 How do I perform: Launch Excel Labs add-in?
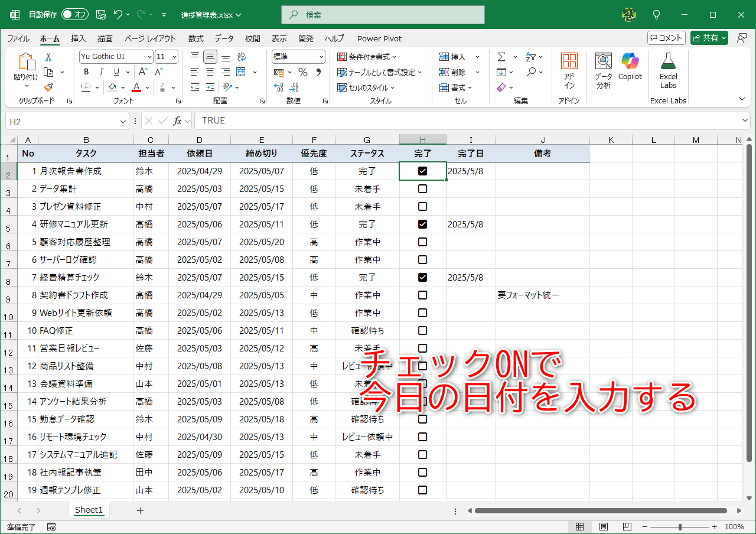(x=667, y=67)
